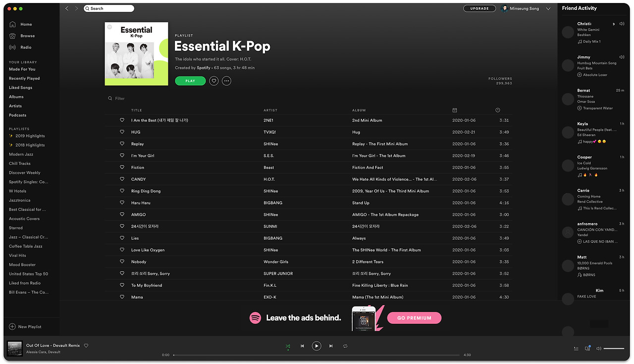Image resolution: width=634 pixels, height=364 pixels.
Task: Open the three-dots more options button
Action: pyautogui.click(x=226, y=81)
